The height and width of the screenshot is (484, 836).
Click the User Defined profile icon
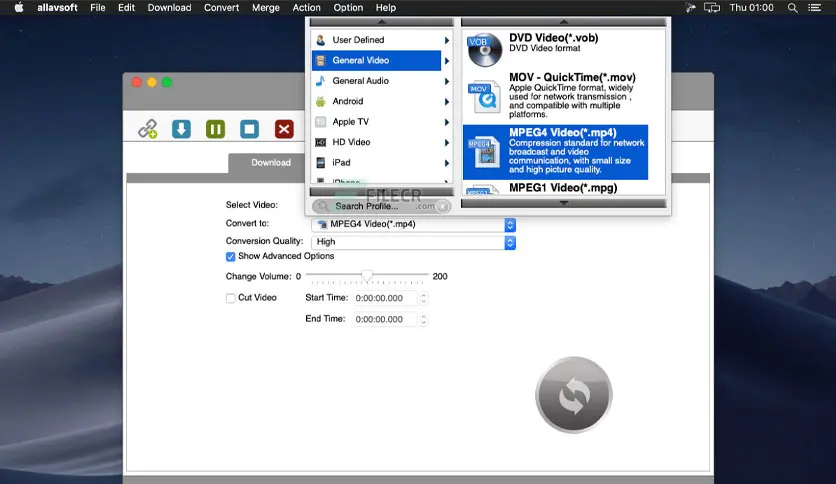coord(320,40)
